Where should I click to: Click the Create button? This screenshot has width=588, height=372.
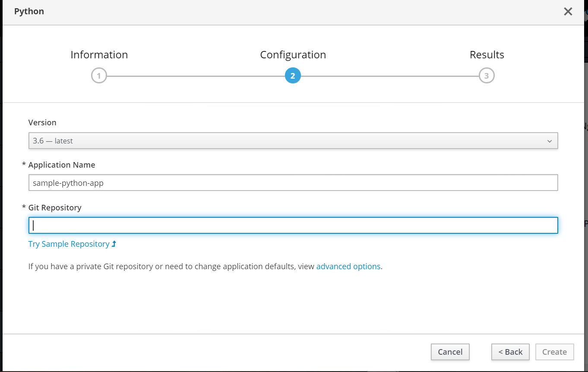point(554,352)
